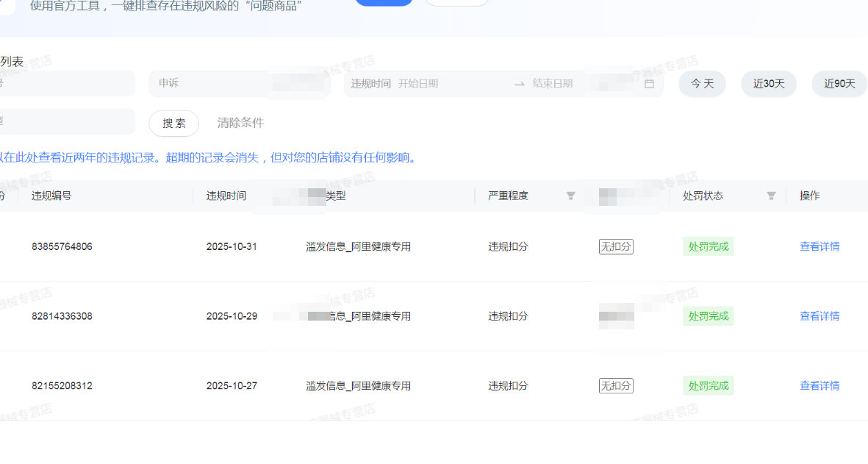Viewport: 868px width, 464px height.
Task: Click 处罚完成 status in the 2025-10-29 row
Action: click(x=709, y=316)
